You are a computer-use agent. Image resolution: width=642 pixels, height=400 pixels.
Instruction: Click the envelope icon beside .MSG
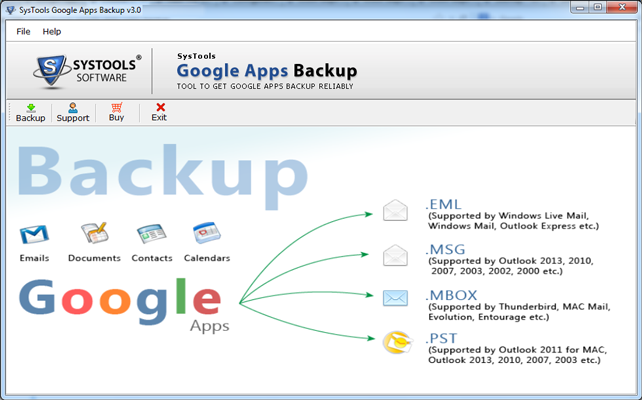coord(395,255)
